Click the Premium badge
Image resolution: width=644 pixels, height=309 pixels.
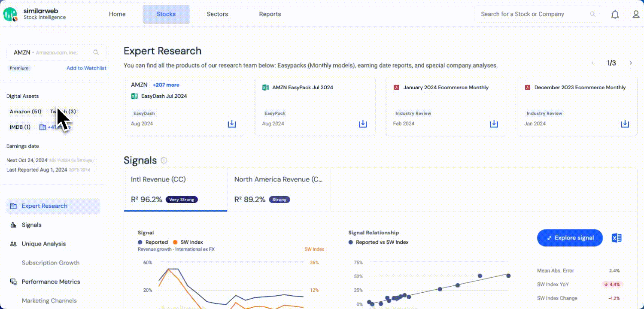click(19, 68)
